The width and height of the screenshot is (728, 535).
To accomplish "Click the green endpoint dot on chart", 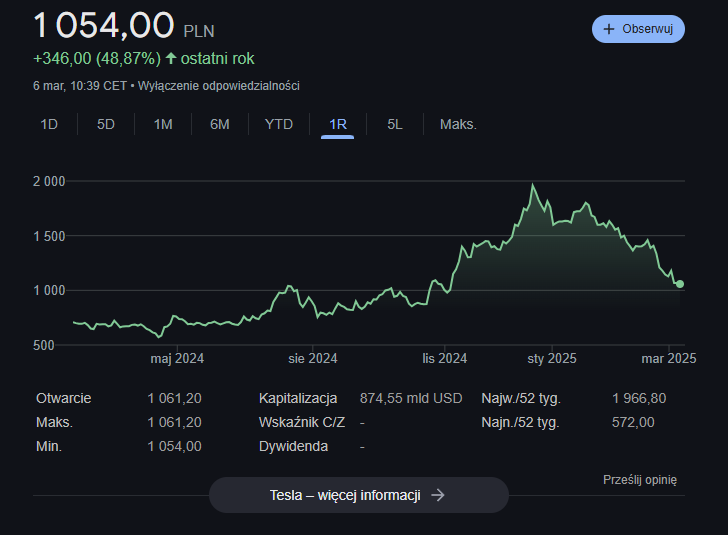I will pos(680,284).
